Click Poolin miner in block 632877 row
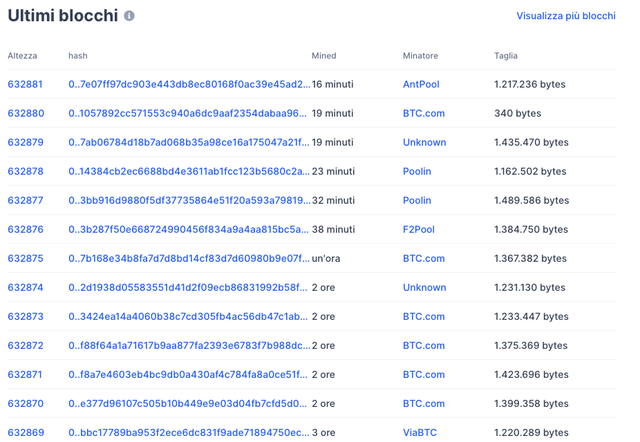This screenshot has height=442, width=640. click(417, 200)
